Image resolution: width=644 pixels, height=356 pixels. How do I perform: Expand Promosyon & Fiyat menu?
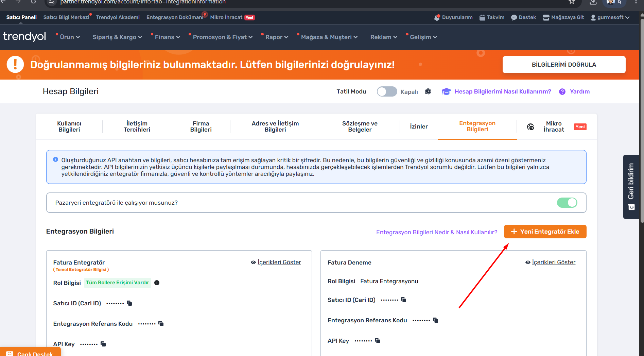(223, 37)
